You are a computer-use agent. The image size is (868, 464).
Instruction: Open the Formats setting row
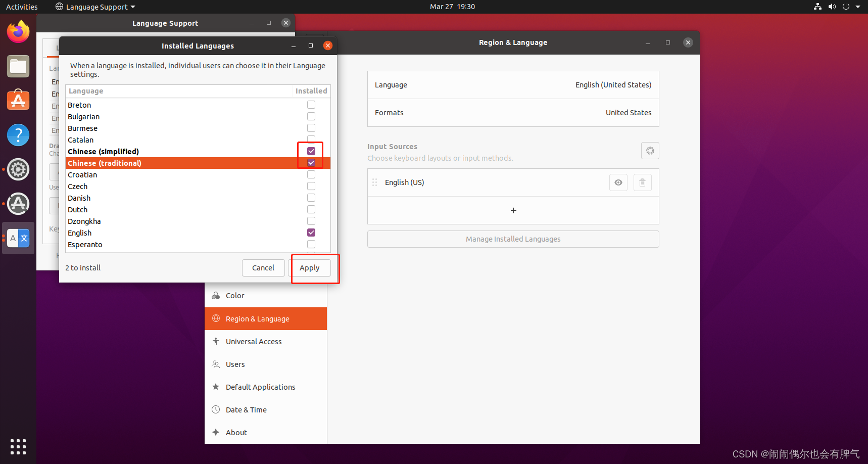[x=513, y=113]
